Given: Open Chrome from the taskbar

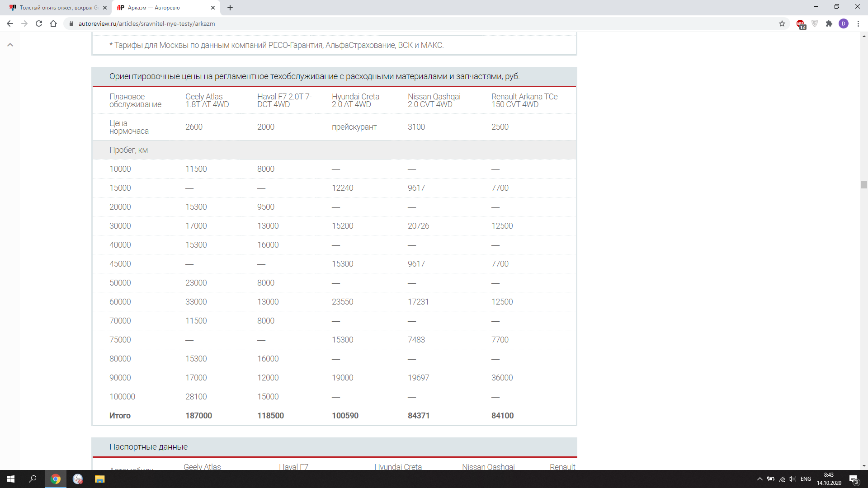Looking at the screenshot, I should click(56, 479).
